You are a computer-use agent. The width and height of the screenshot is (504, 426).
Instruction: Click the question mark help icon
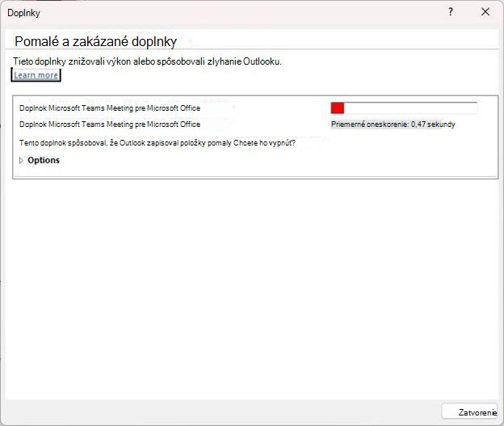tap(451, 12)
